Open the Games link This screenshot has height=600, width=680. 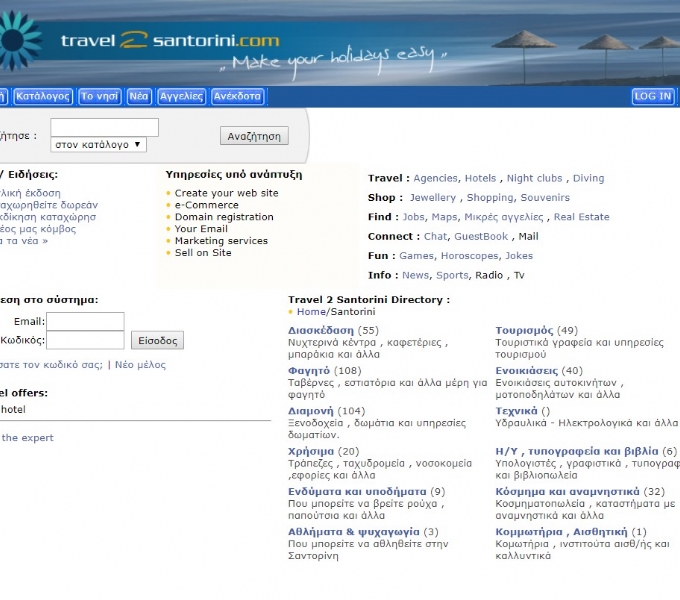[416, 256]
